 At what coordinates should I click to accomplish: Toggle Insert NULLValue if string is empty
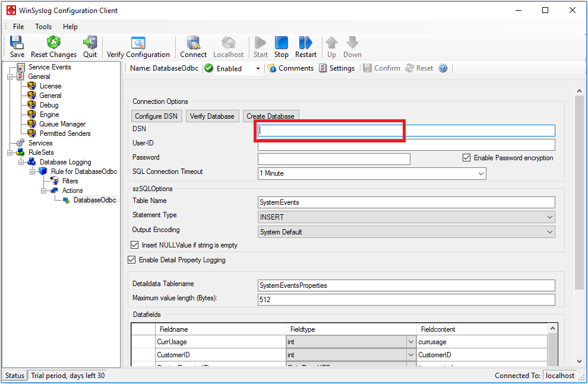tap(134, 245)
